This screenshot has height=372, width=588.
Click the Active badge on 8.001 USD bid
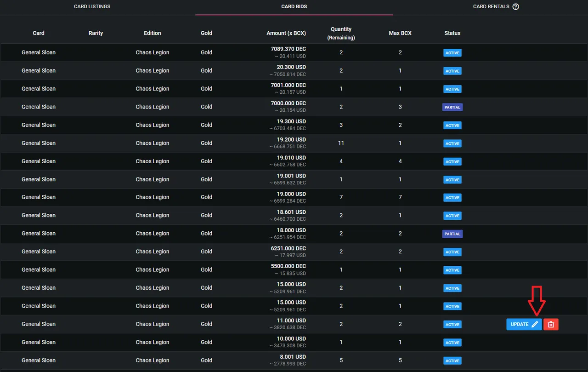point(452,361)
